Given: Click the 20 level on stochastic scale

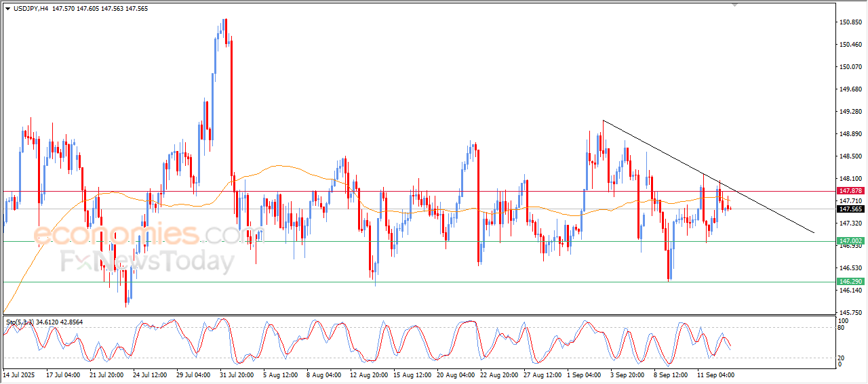Looking at the screenshot, I should coord(842,357).
